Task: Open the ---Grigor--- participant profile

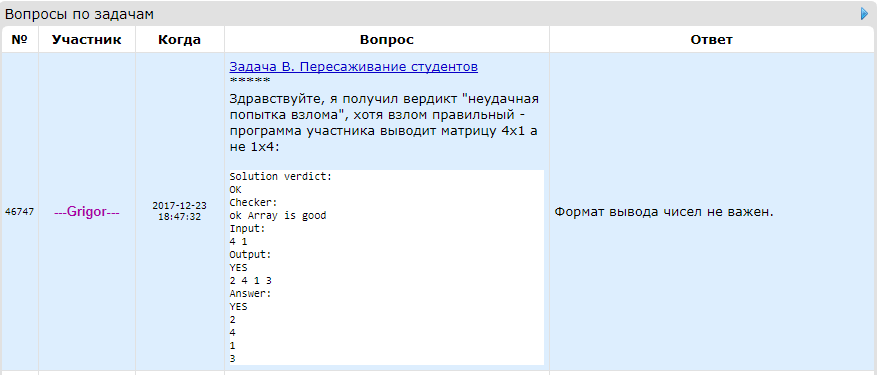Action: (87, 213)
